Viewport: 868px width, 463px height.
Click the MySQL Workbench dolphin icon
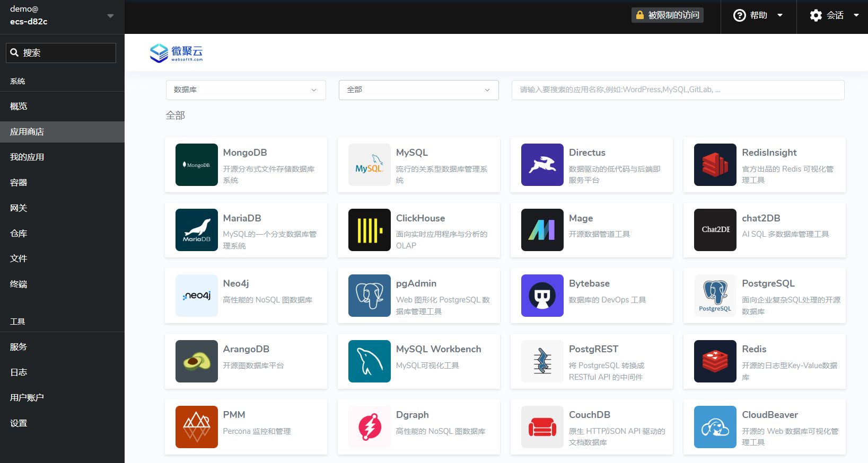click(x=369, y=361)
